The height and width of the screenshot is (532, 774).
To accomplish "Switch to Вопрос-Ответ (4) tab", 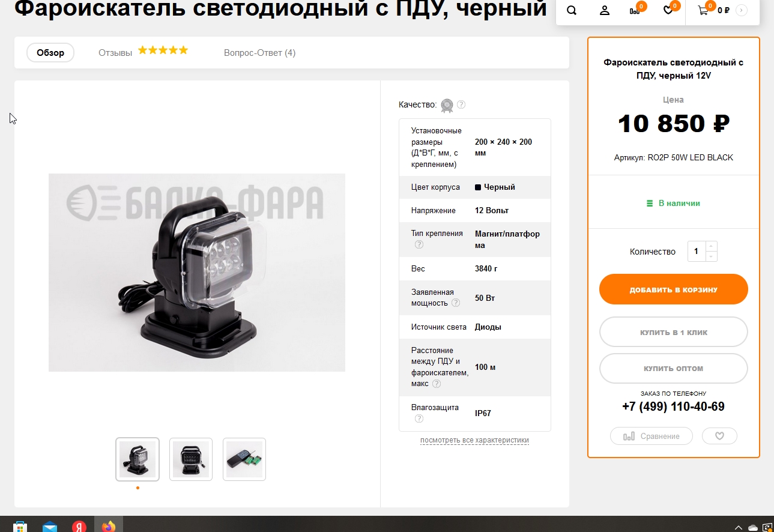I will [259, 53].
